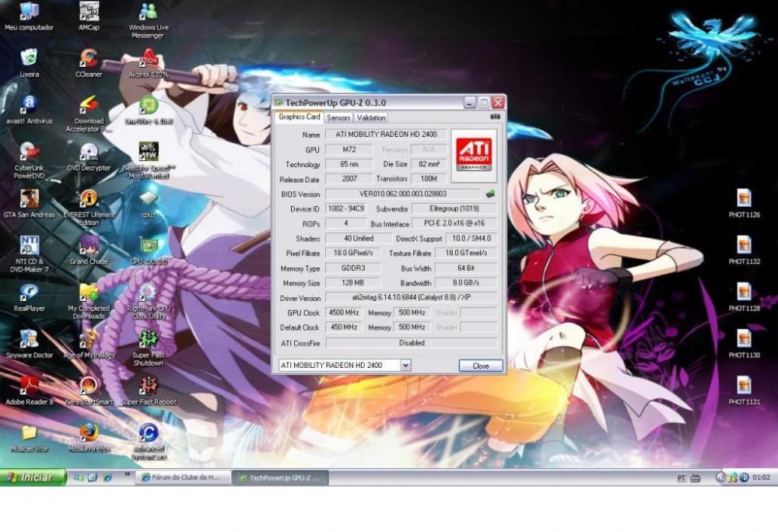Open Mozilla Firefox desktop shortcut
Screen dimensions: 778x532
click(89, 432)
